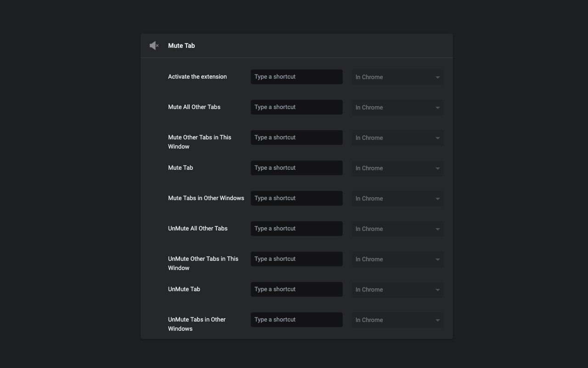The width and height of the screenshot is (588, 368).
Task: Click the Mute Tab shortcut input box
Action: (x=296, y=168)
